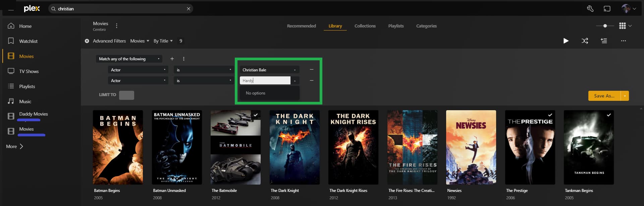Open the Plex activity wrench icon
644x206 pixels.
[590, 9]
